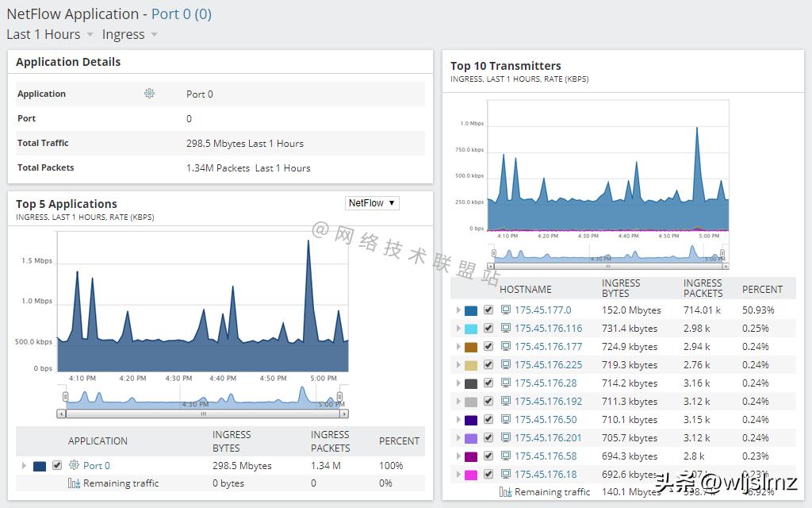This screenshot has width=812, height=508.
Task: Click the host monitor icon for 175.45.177.0
Action: point(506,310)
